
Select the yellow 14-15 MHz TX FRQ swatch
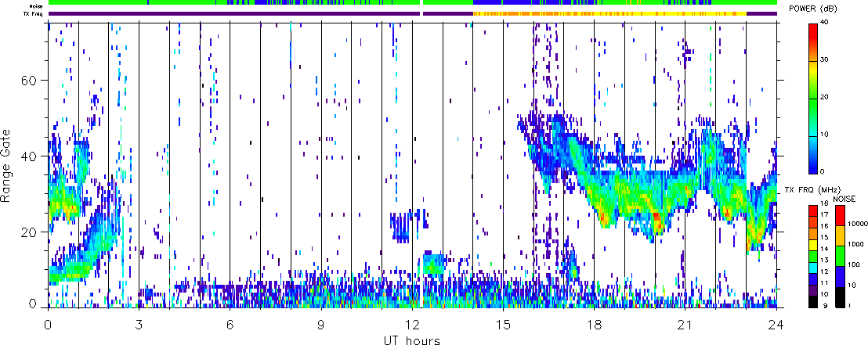pyautogui.click(x=815, y=243)
